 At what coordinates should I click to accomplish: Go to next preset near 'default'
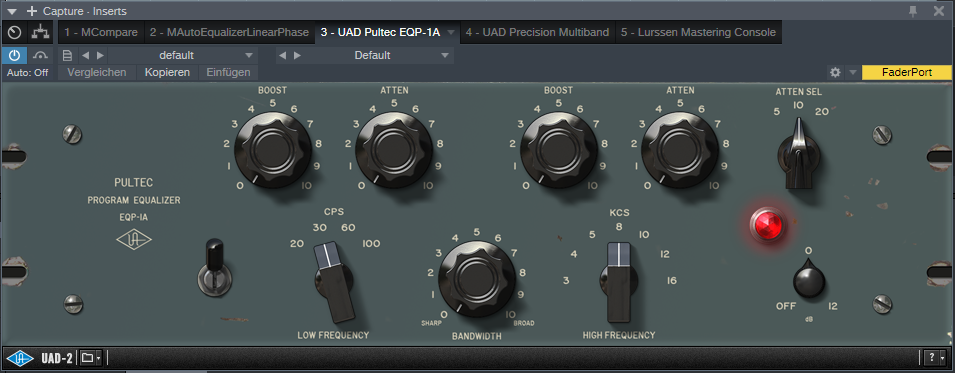coord(100,55)
